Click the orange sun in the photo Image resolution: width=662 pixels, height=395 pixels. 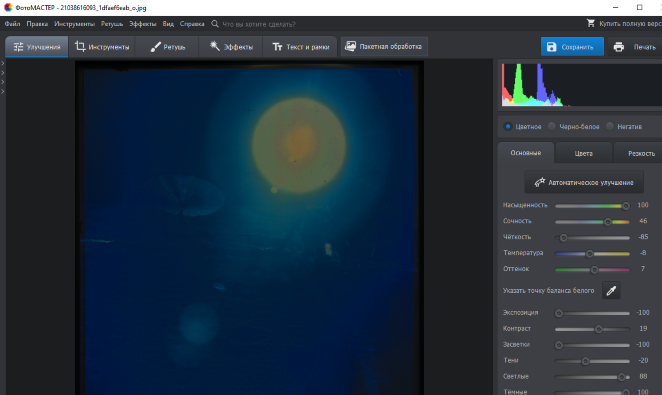[x=299, y=145]
